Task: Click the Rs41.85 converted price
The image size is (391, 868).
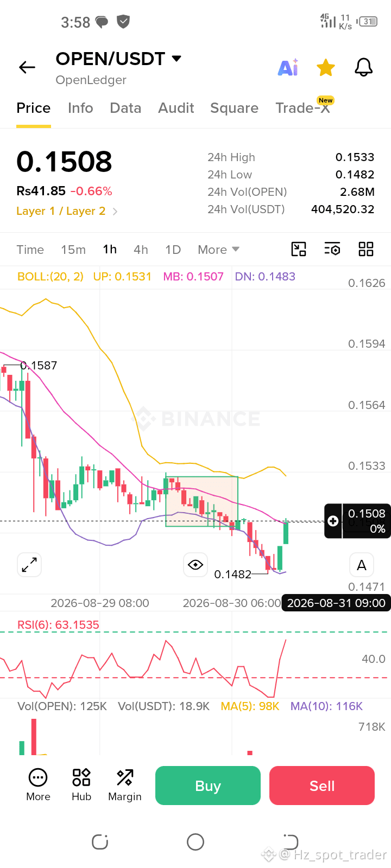Action: click(41, 191)
